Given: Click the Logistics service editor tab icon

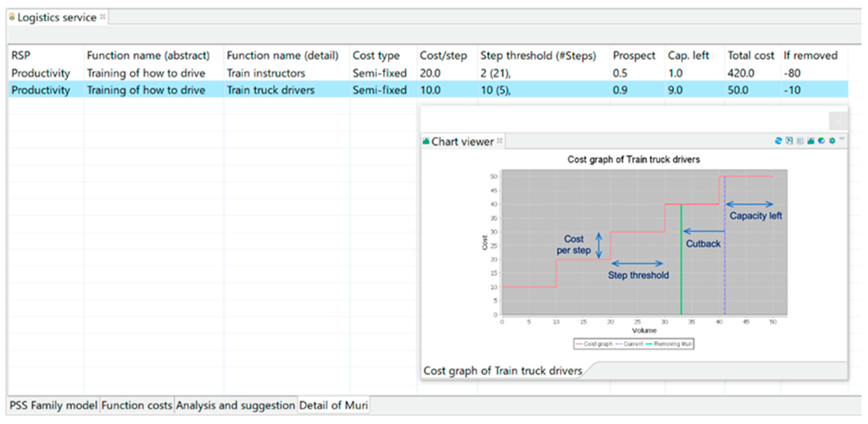Looking at the screenshot, I should point(12,17).
